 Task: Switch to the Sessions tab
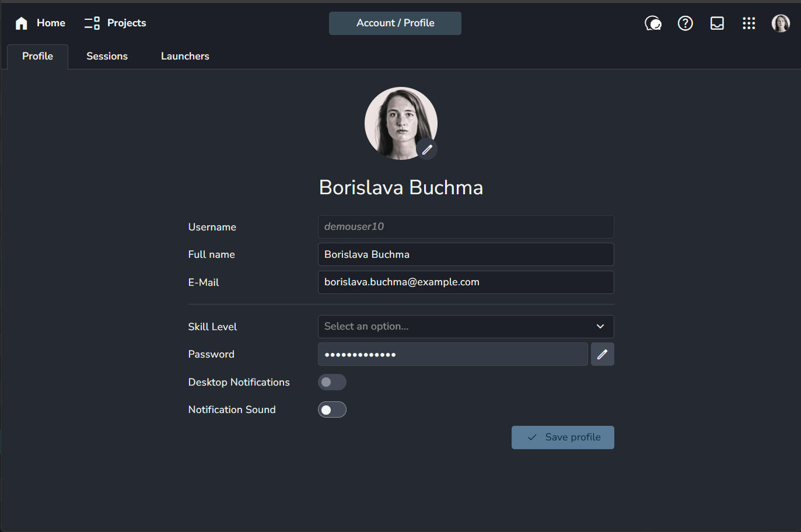(107, 57)
